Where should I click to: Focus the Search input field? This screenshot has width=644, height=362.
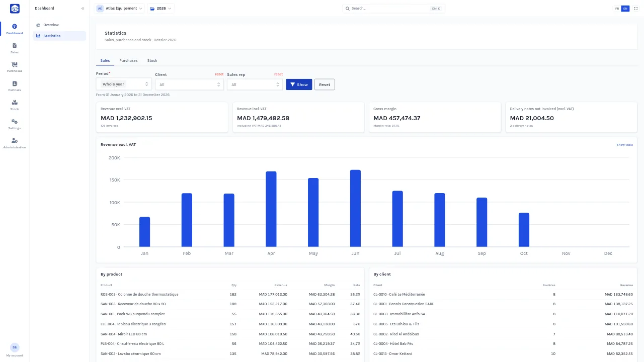(x=393, y=9)
